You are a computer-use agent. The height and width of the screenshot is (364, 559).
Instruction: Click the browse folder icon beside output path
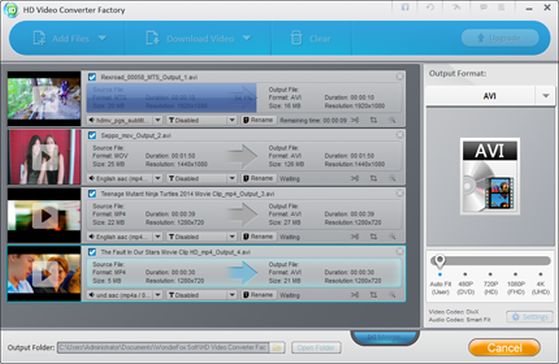click(x=277, y=348)
